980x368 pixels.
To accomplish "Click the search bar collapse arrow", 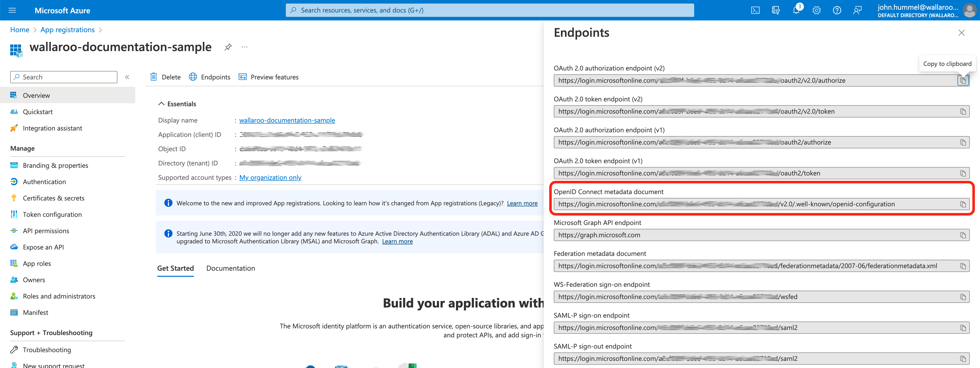I will 128,76.
